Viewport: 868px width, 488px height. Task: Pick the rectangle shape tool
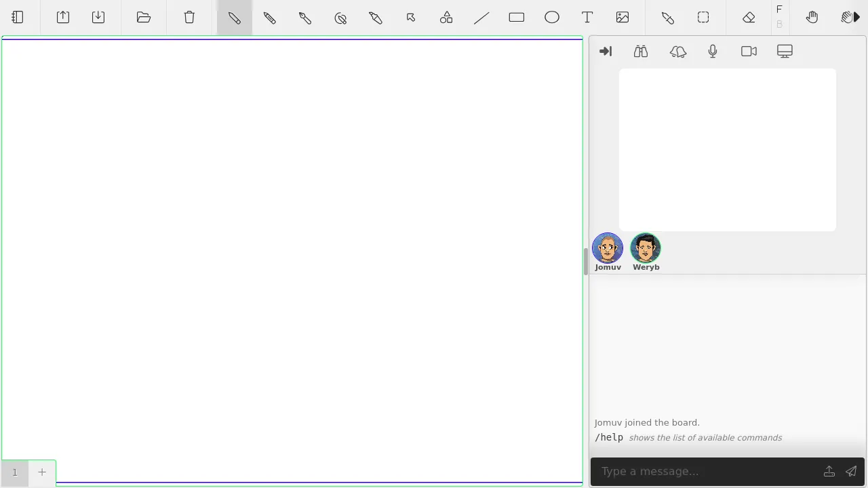click(x=517, y=17)
